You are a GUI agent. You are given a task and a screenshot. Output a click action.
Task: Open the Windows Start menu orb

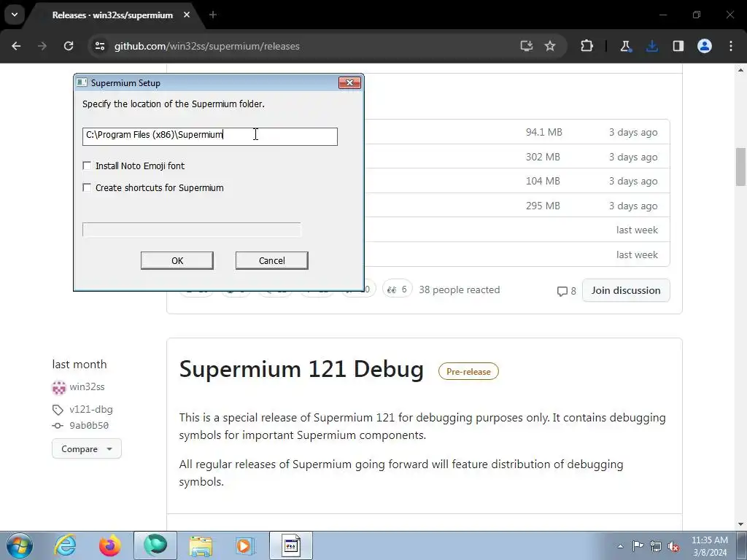point(20,545)
